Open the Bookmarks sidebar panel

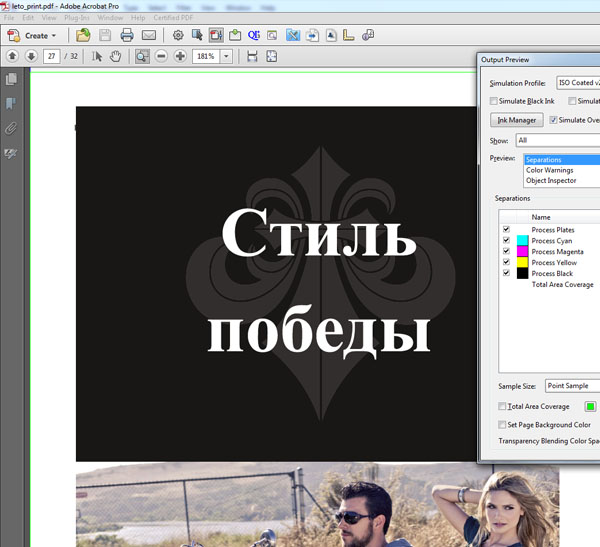click(11, 103)
